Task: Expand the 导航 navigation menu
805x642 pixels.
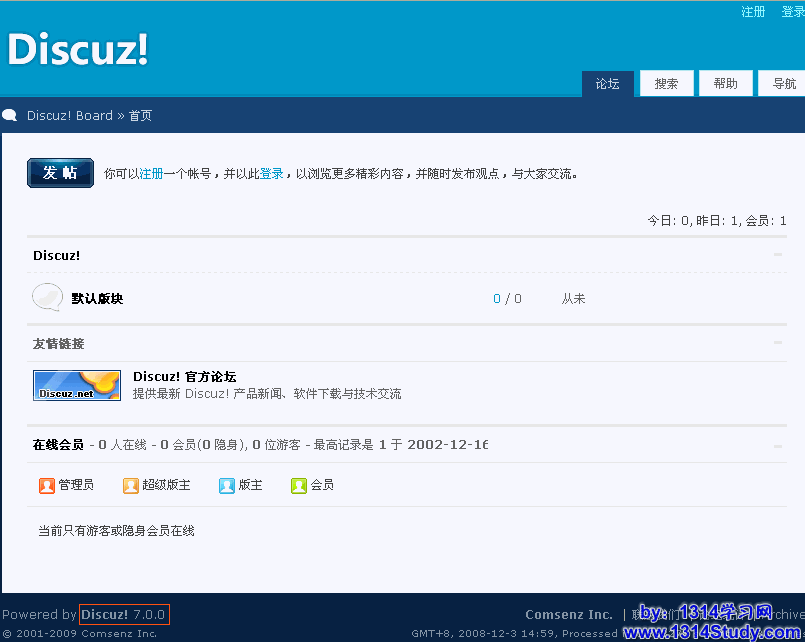Action: click(782, 84)
